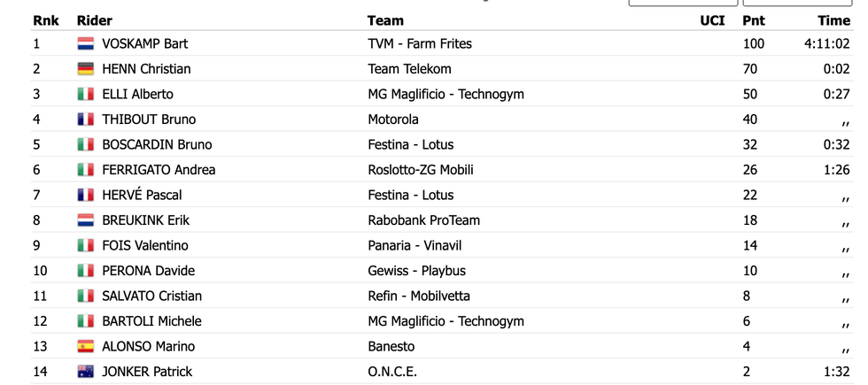The height and width of the screenshot is (385, 868).
Task: Open the TVM - Farm Frites team page
Action: pyautogui.click(x=420, y=43)
